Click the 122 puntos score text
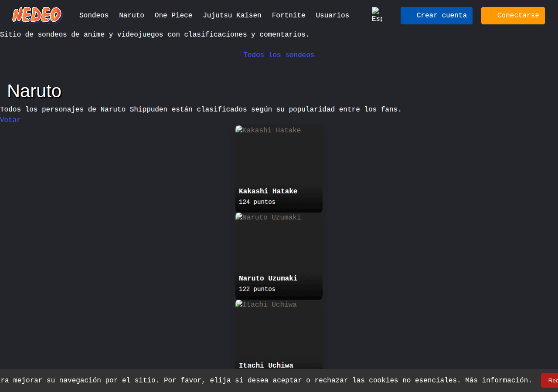 [257, 289]
